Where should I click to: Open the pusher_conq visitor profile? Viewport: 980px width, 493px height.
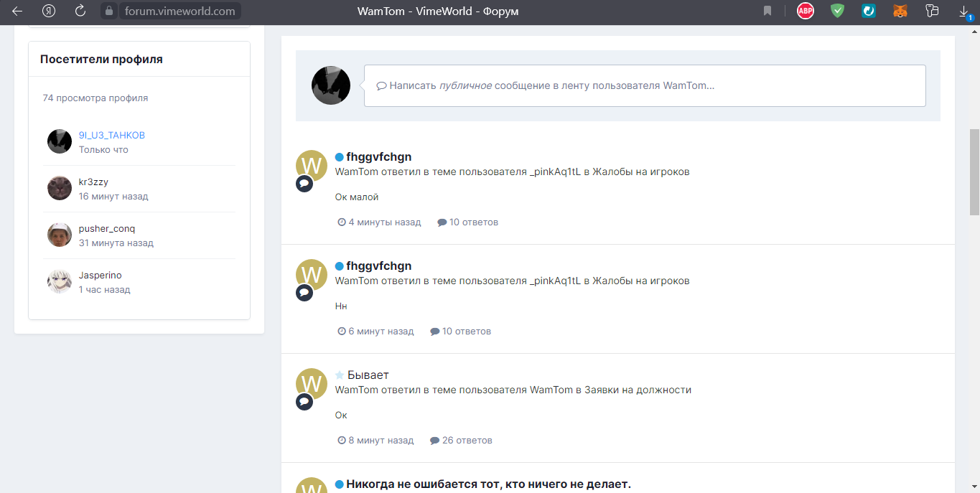point(107,228)
